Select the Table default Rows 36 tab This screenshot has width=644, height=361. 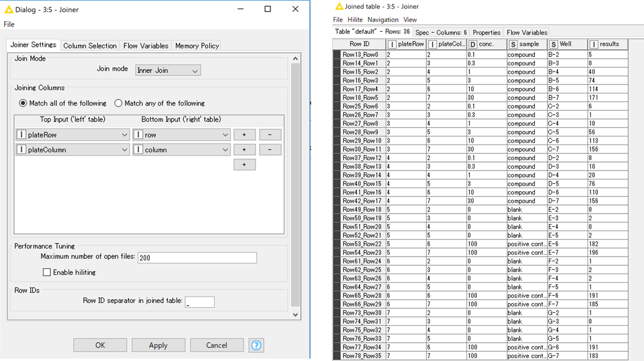(x=372, y=32)
